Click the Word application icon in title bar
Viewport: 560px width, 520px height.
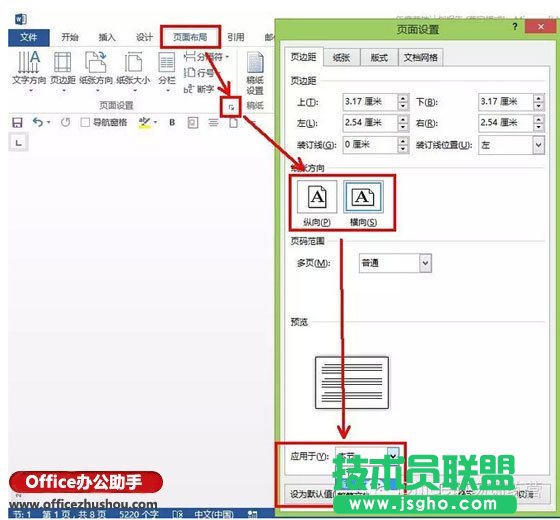point(21,19)
